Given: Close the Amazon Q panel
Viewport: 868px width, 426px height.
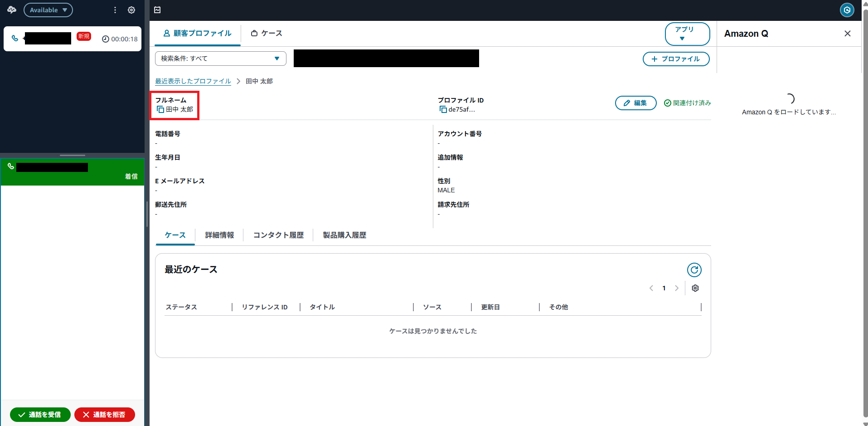Looking at the screenshot, I should coord(847,34).
